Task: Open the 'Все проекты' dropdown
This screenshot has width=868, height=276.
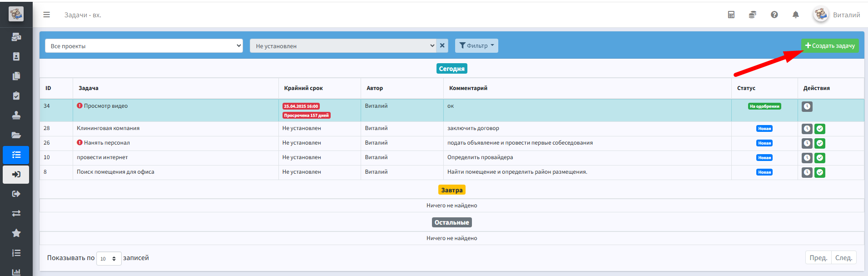Action: [144, 46]
